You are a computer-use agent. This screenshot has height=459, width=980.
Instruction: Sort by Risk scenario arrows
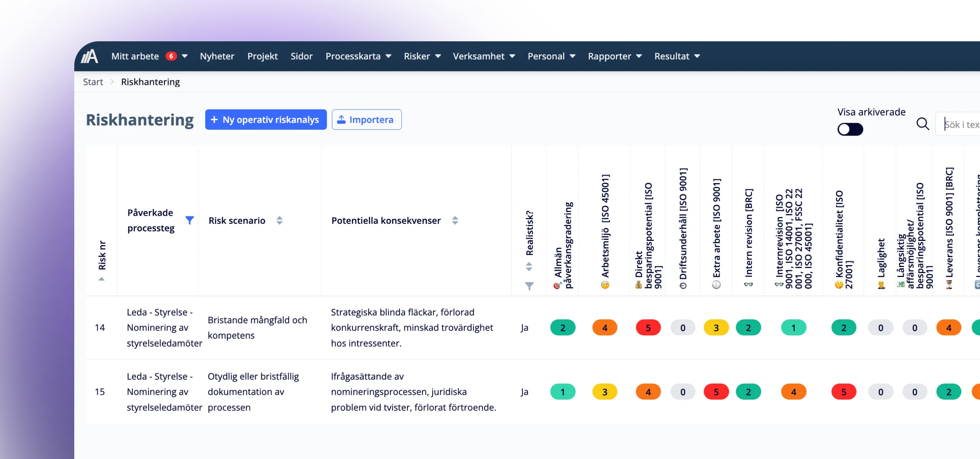(x=279, y=220)
